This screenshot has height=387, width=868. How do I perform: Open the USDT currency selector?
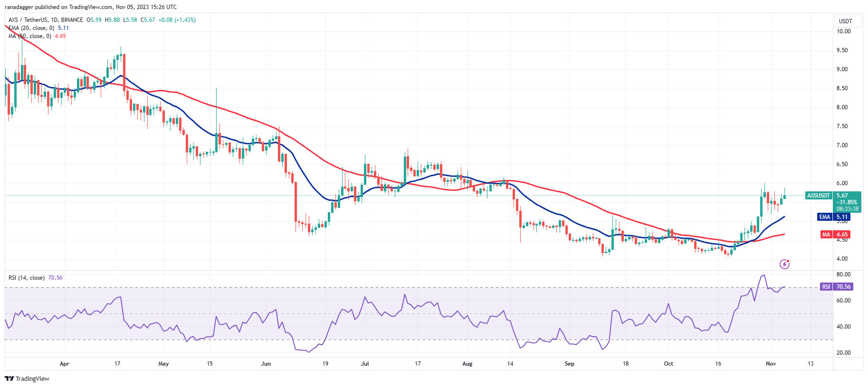[845, 21]
